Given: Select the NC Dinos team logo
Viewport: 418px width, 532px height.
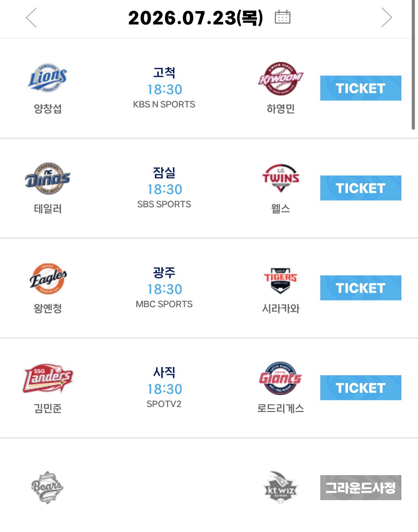Looking at the screenshot, I should tap(47, 178).
